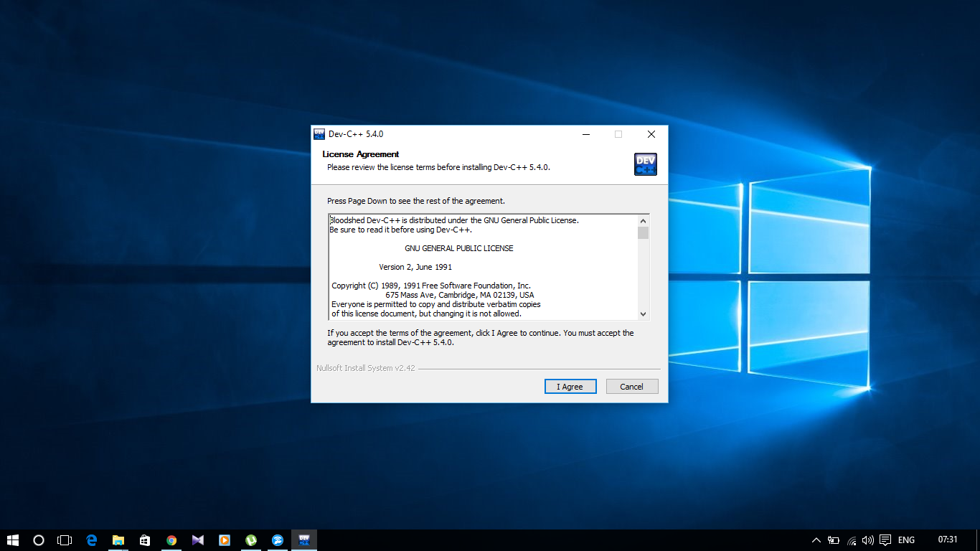Open Google Chrome from the taskbar
The width and height of the screenshot is (980, 551).
172,540
